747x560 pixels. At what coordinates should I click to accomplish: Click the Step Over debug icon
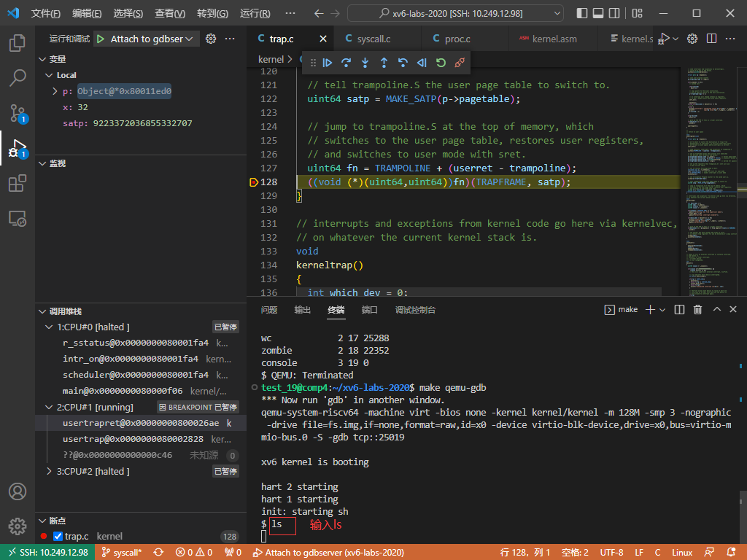pyautogui.click(x=347, y=63)
